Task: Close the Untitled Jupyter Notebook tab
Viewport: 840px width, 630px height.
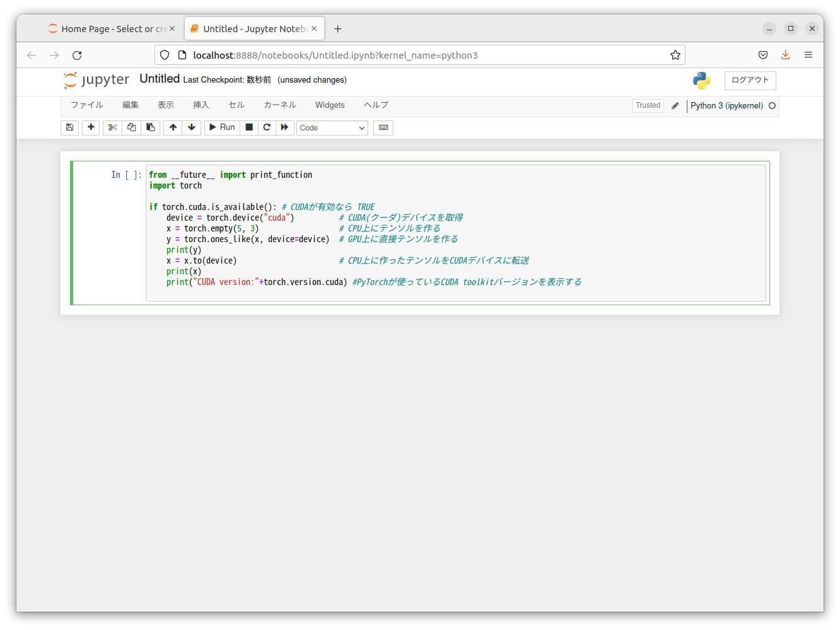Action: 314,28
